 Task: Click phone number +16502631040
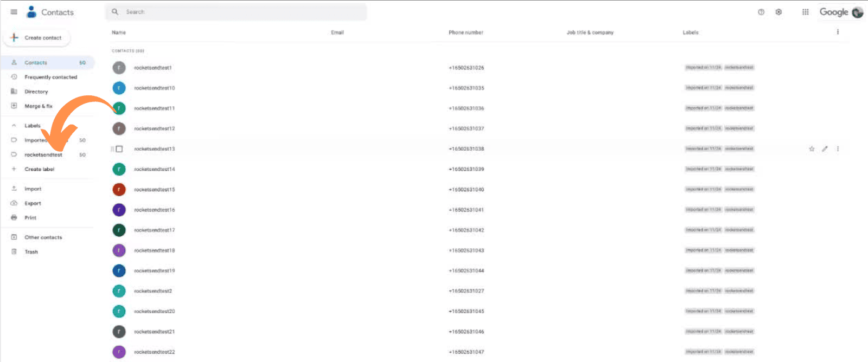click(x=467, y=190)
